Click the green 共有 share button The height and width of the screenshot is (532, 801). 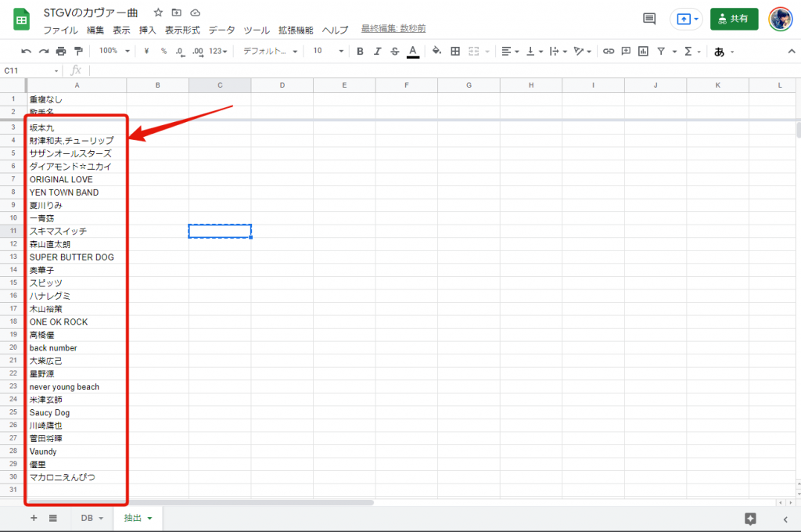(734, 19)
